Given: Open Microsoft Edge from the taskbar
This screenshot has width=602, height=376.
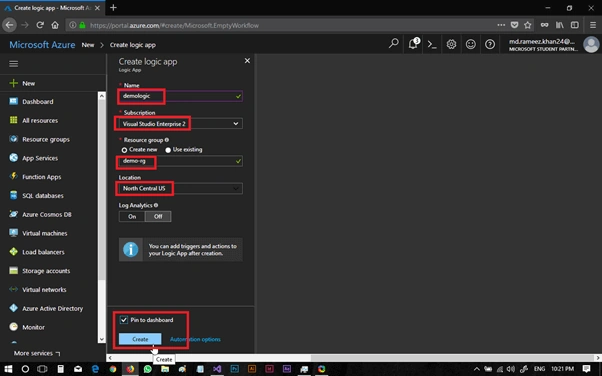Looking at the screenshot, I should coord(95,369).
